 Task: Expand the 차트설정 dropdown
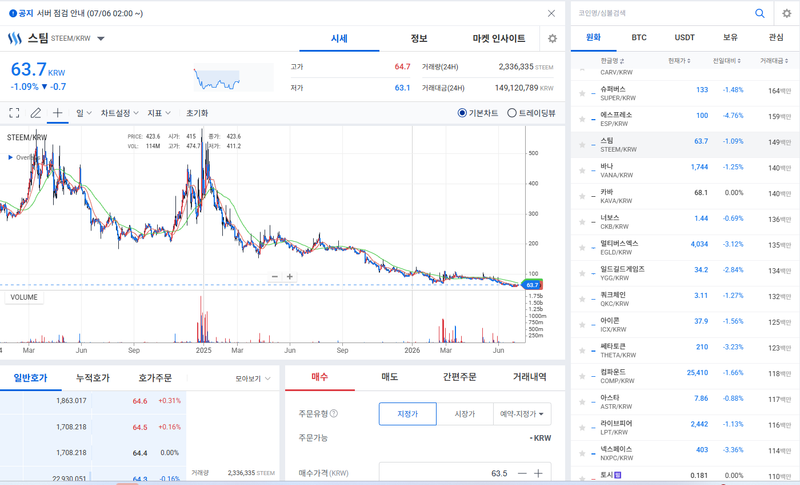coord(119,113)
